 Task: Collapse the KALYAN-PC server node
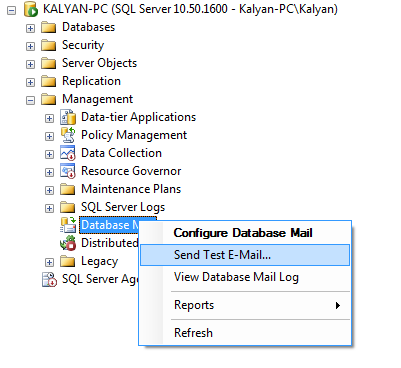coord(11,10)
